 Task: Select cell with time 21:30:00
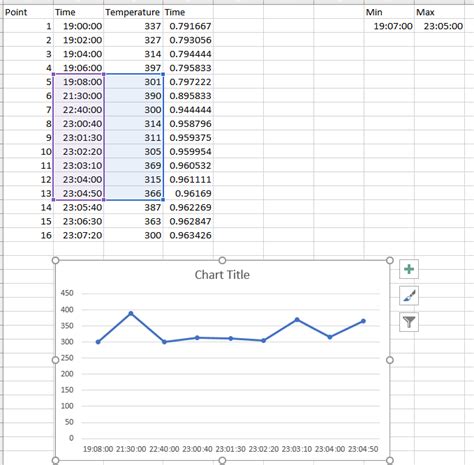point(78,96)
